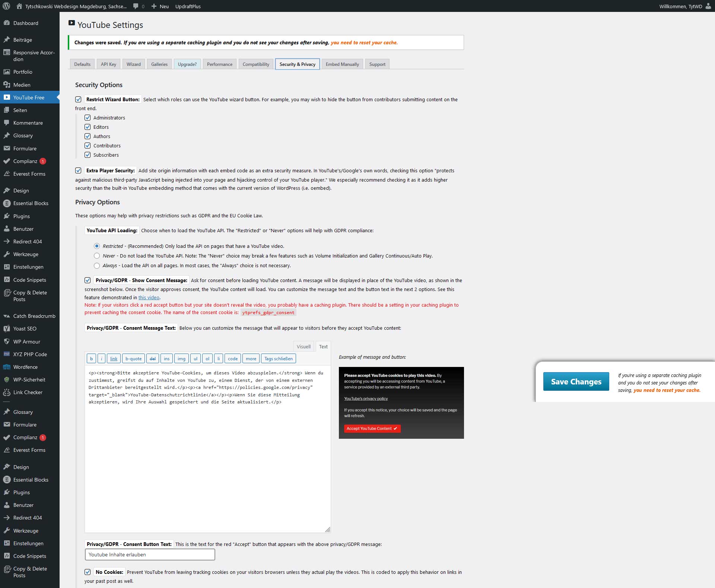
Task: Click the Accept YouTube Content example button
Action: [372, 429]
